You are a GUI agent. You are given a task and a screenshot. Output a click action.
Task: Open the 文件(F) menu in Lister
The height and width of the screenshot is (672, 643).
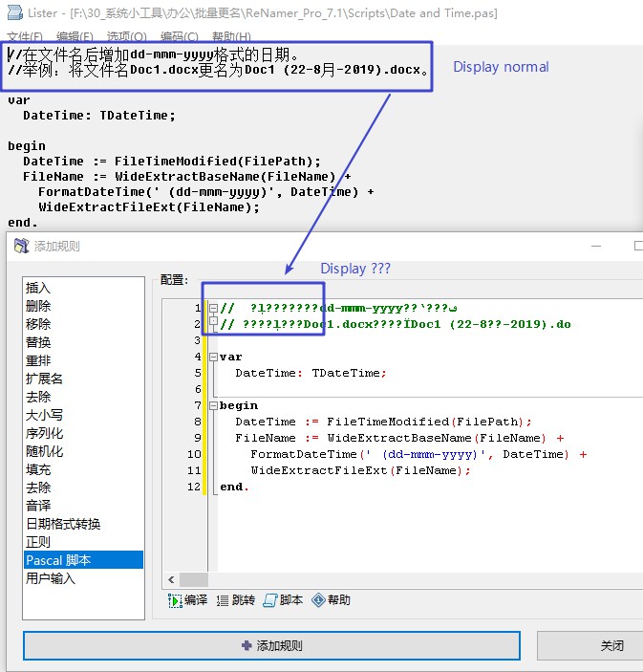tap(25, 36)
